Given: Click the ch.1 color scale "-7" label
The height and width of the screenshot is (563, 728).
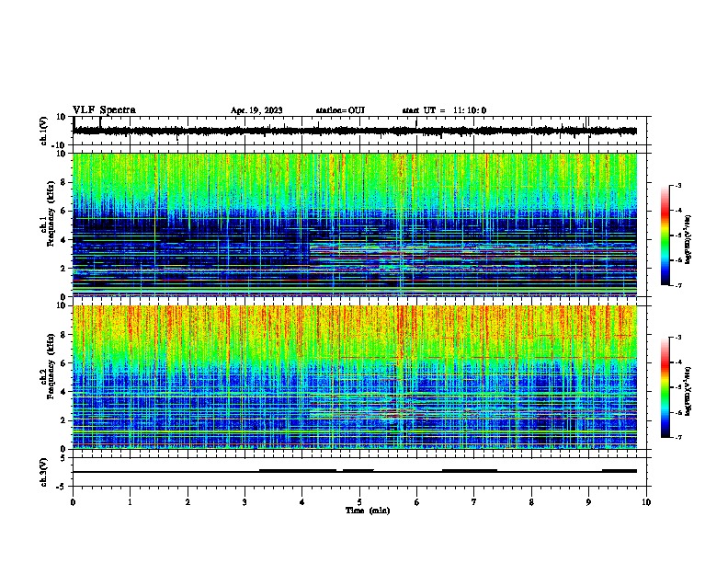Looking at the screenshot, I should click(678, 285).
